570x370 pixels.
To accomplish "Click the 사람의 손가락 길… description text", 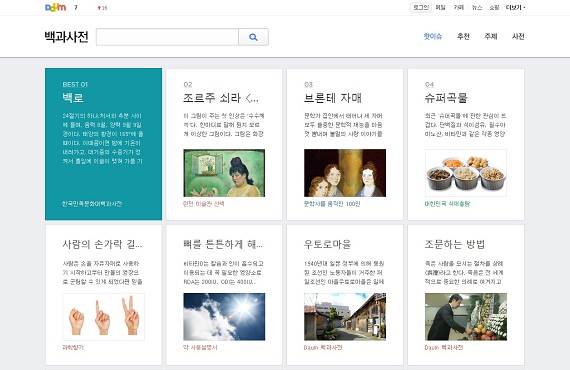I will (x=103, y=273).
